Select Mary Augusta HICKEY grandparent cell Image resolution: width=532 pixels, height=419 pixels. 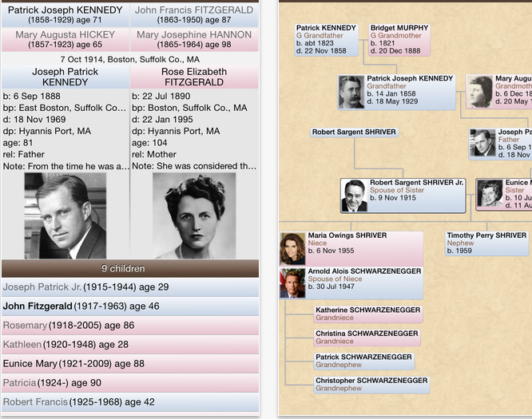66,40
